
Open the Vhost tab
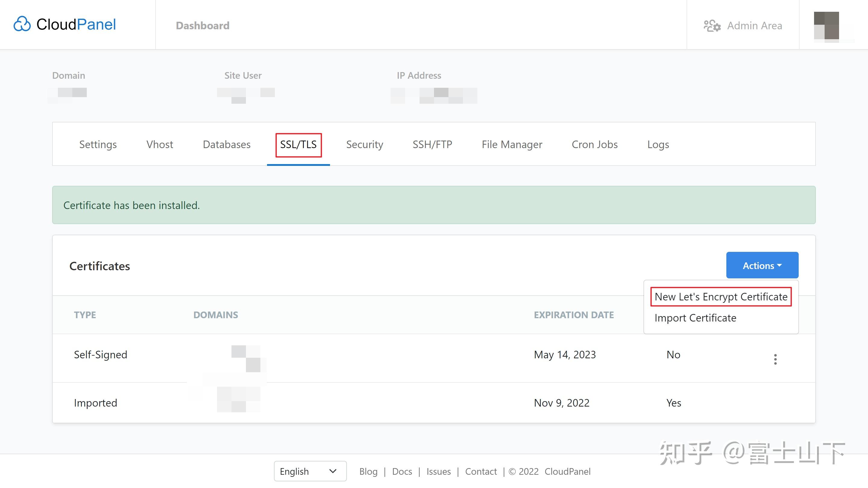tap(160, 144)
